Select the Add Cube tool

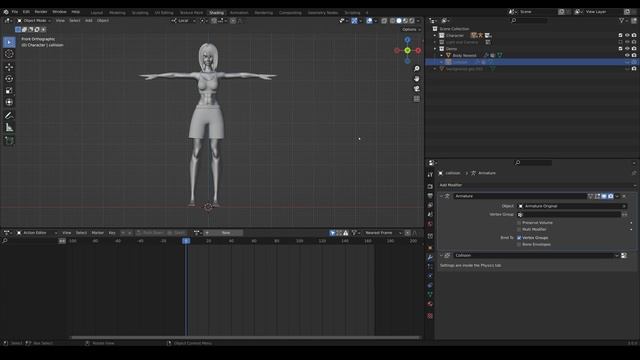(x=9, y=141)
